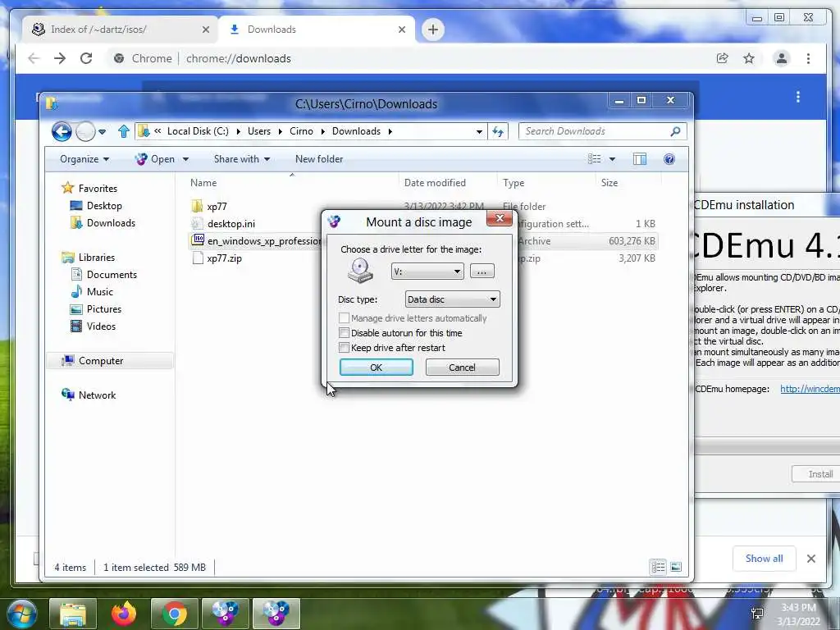
Task: Switch to details view icon in status bar
Action: pyautogui.click(x=658, y=567)
